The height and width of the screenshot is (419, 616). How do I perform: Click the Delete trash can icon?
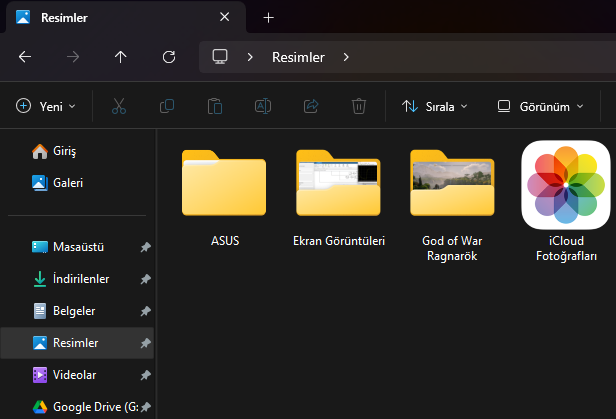(359, 106)
